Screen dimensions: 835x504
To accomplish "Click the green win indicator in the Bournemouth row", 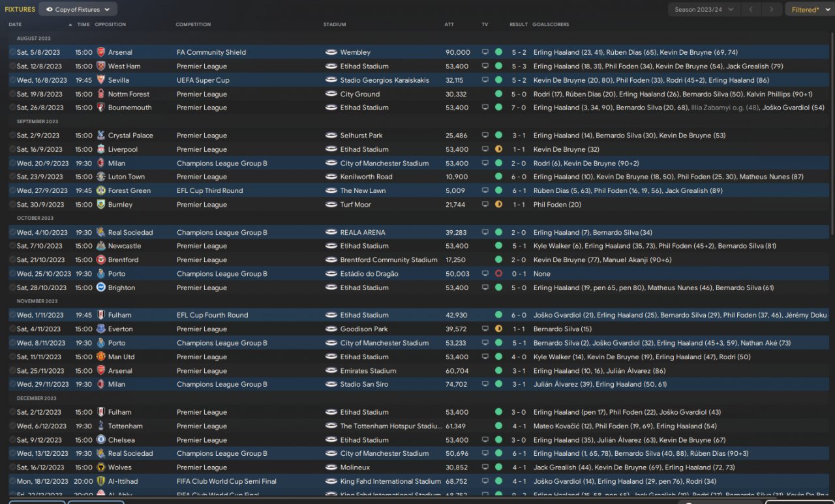I will (498, 108).
